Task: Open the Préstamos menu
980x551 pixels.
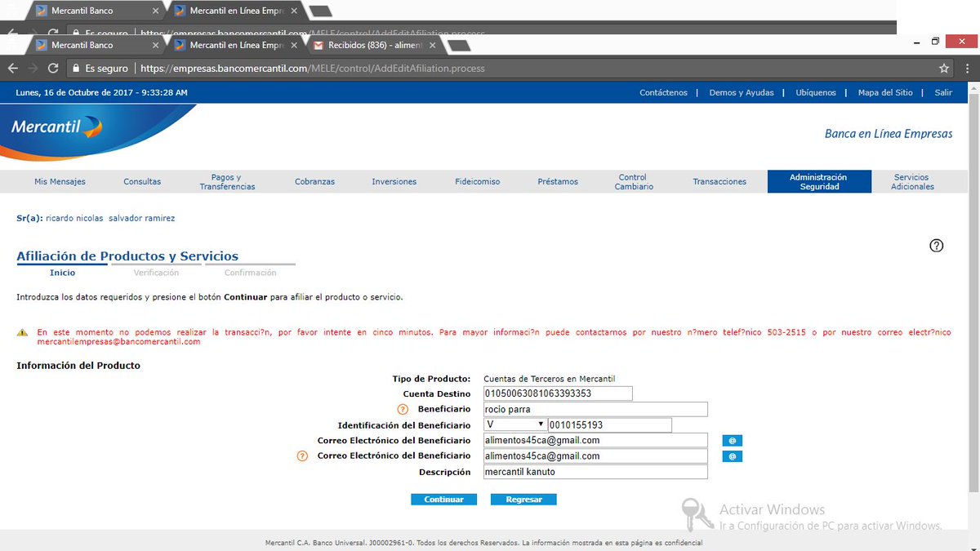Action: click(558, 181)
